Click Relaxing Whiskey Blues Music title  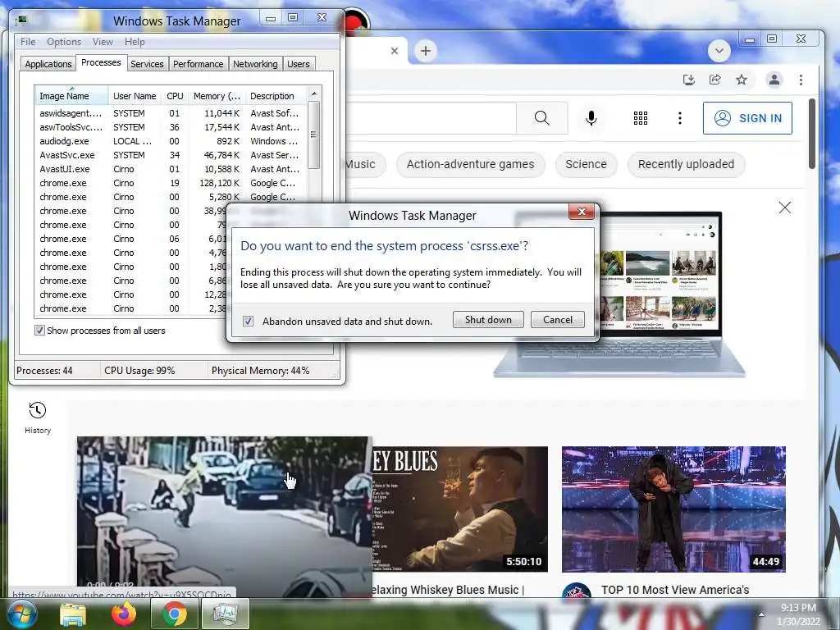448,590
